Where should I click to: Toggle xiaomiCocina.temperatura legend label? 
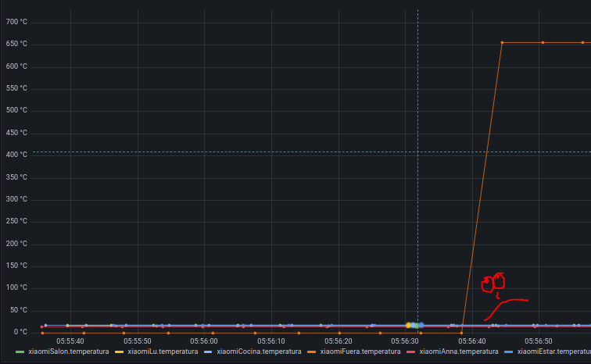point(260,352)
